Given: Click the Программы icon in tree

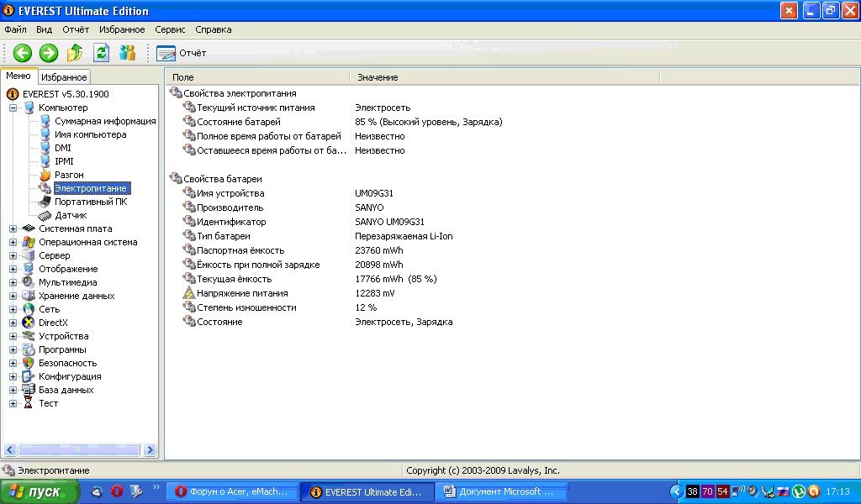Looking at the screenshot, I should (29, 349).
